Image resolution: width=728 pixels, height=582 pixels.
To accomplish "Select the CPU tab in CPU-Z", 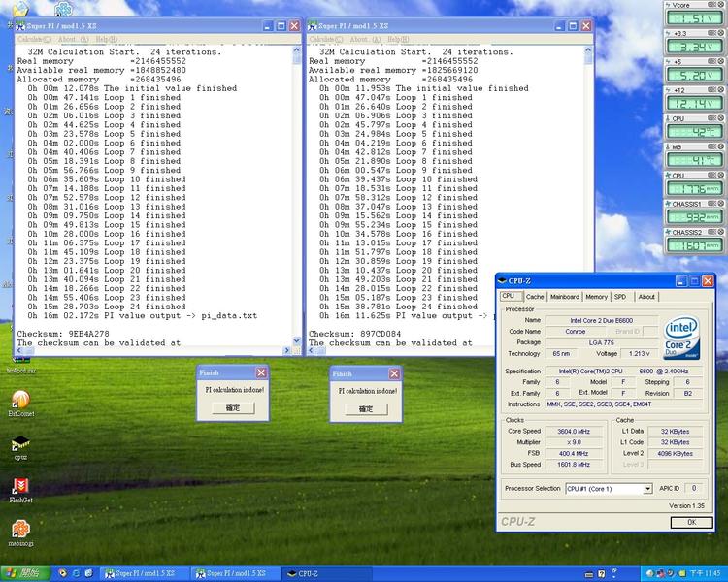I will pos(509,296).
